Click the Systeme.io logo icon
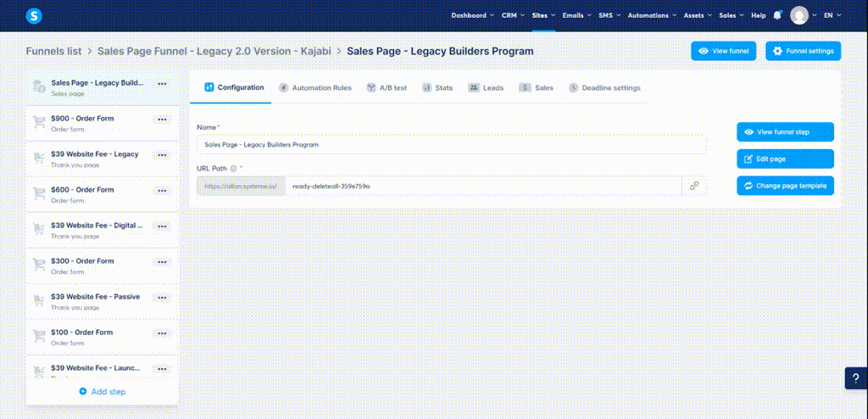The width and height of the screenshot is (868, 419). click(x=34, y=16)
